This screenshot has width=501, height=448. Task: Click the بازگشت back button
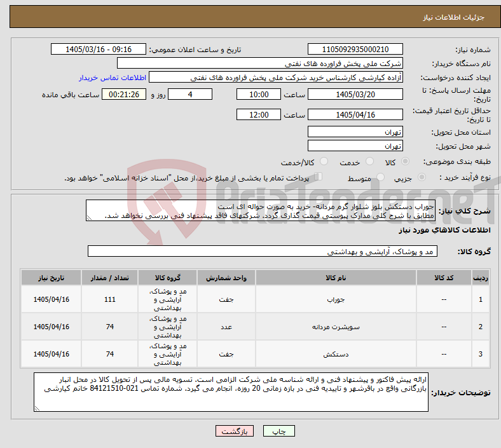(235, 431)
